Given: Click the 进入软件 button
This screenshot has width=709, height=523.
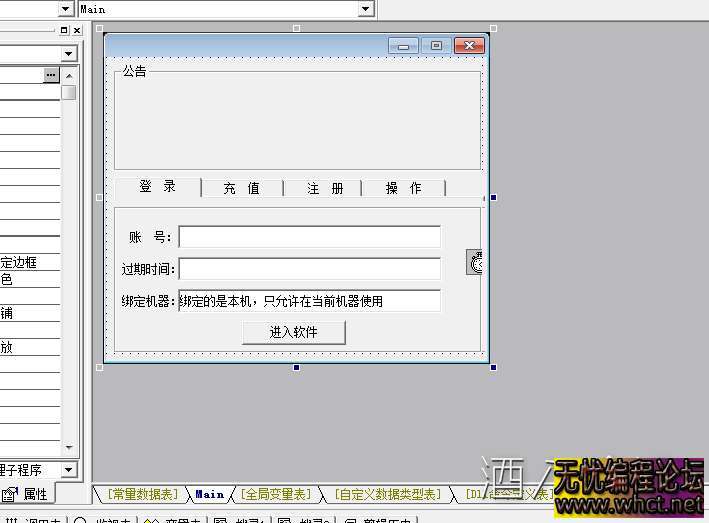Looking at the screenshot, I should [293, 332].
